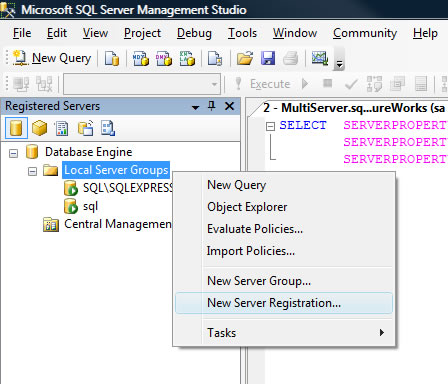Click the Parse checkmark icon
The width and height of the screenshot is (448, 384).
click(351, 84)
